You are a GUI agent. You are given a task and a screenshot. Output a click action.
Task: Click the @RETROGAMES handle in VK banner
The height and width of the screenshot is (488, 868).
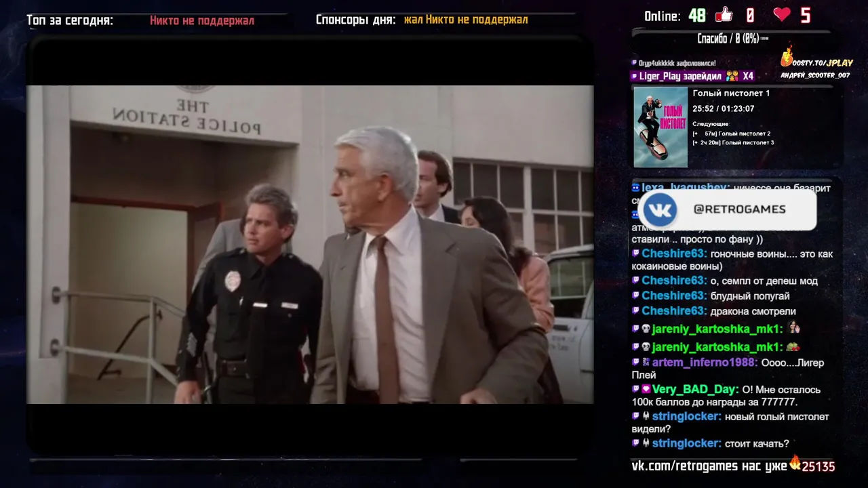(x=739, y=209)
